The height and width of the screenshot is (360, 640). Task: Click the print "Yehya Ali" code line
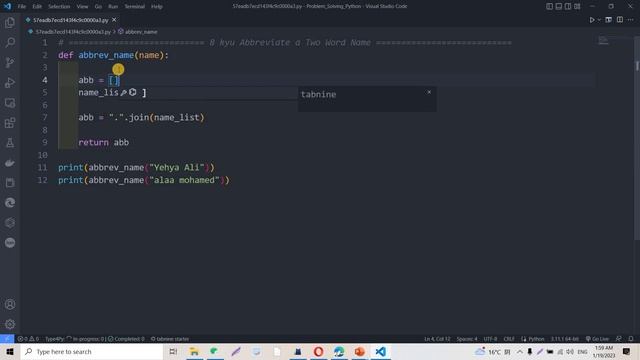click(136, 167)
